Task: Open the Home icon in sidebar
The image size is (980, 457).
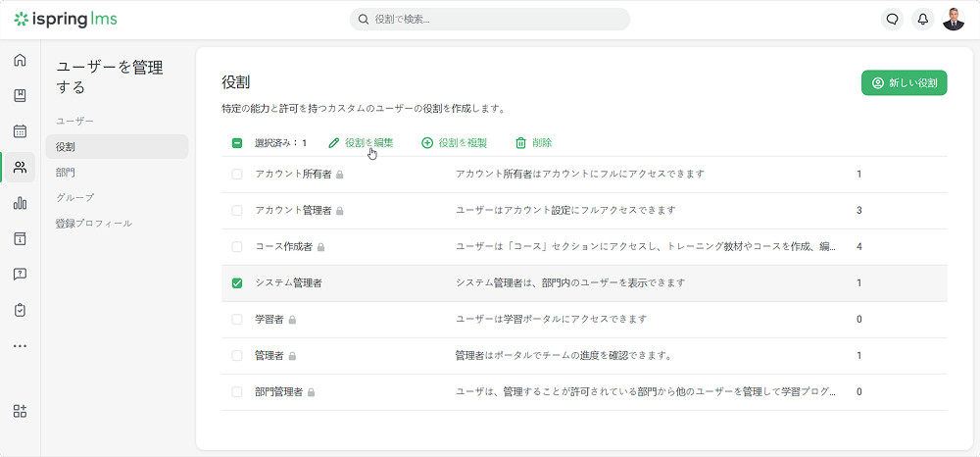Action: [x=20, y=61]
